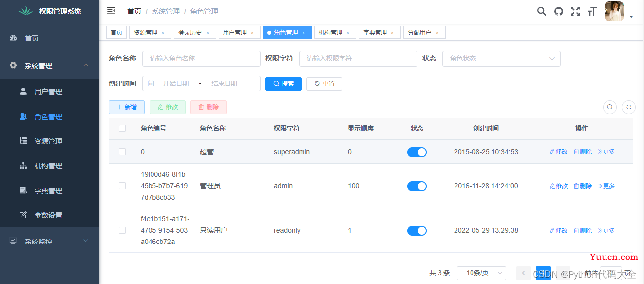
Task: Close the 分配用户 tab
Action: click(437, 33)
